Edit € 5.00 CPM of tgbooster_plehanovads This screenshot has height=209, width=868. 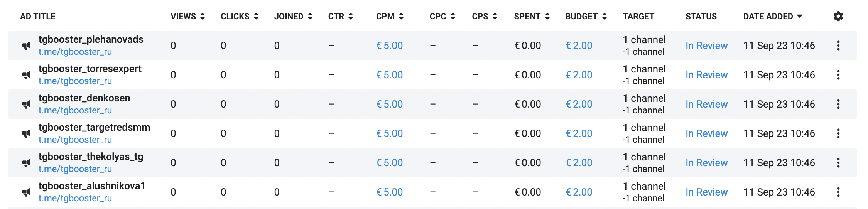click(389, 46)
